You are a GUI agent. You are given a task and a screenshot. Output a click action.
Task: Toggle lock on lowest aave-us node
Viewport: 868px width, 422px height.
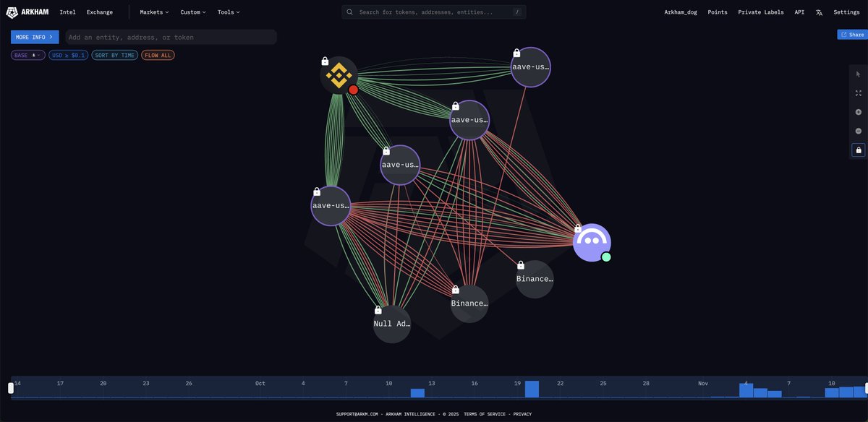click(x=316, y=191)
